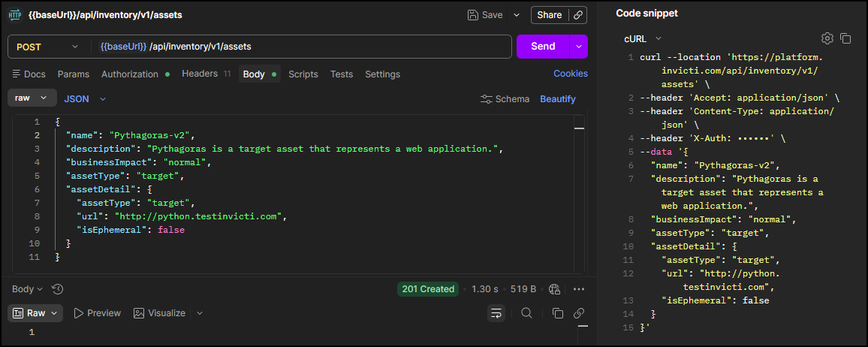Screen dimensions: 868x347
Task: Expand the POST method dropdown
Action: [x=47, y=47]
